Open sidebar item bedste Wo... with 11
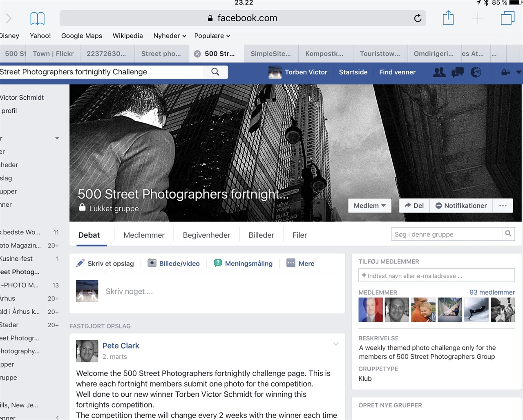The height and width of the screenshot is (420, 523). pos(29,232)
